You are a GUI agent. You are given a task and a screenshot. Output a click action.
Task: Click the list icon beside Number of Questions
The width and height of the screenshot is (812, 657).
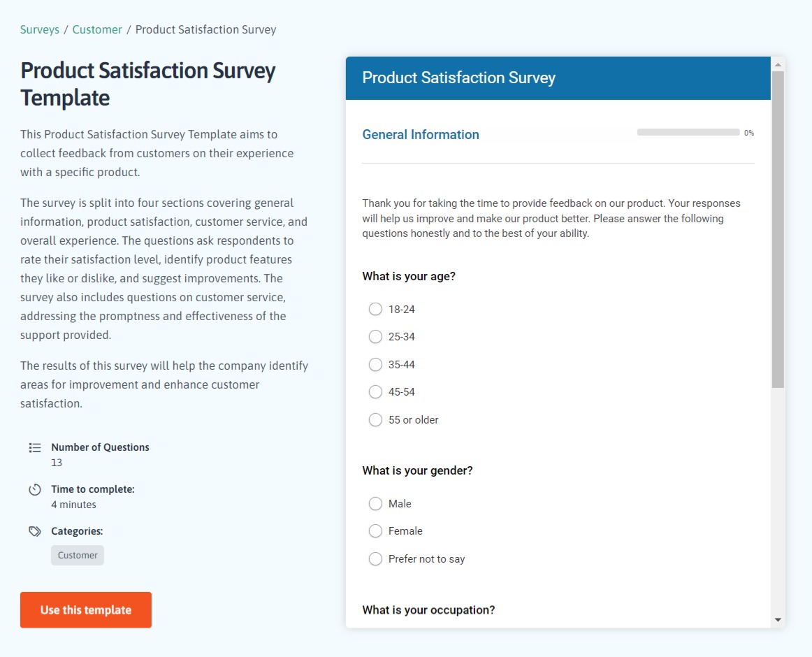[x=34, y=447]
